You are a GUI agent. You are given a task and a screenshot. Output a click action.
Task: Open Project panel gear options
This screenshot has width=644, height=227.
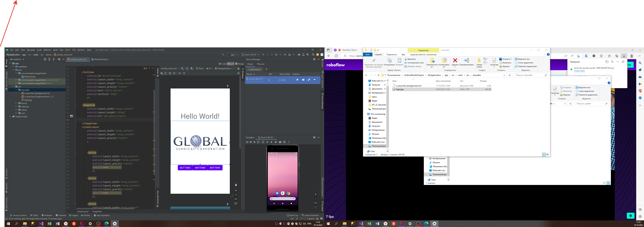59,59
